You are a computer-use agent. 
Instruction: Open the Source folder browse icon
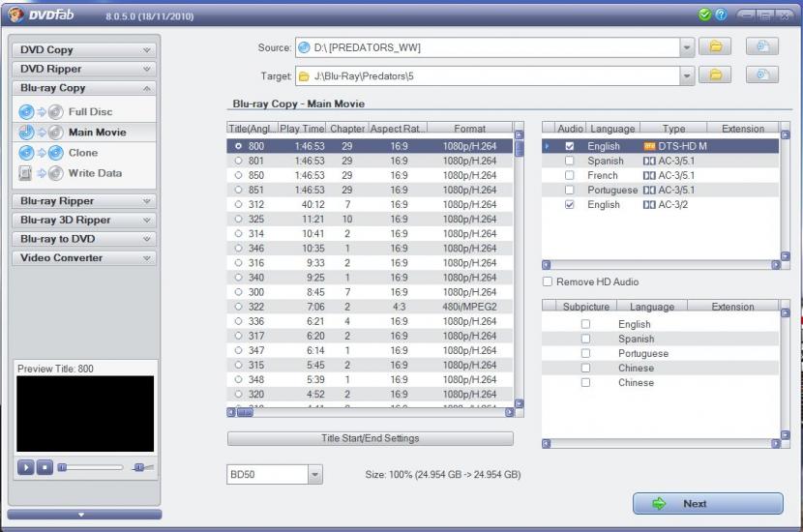[x=715, y=47]
